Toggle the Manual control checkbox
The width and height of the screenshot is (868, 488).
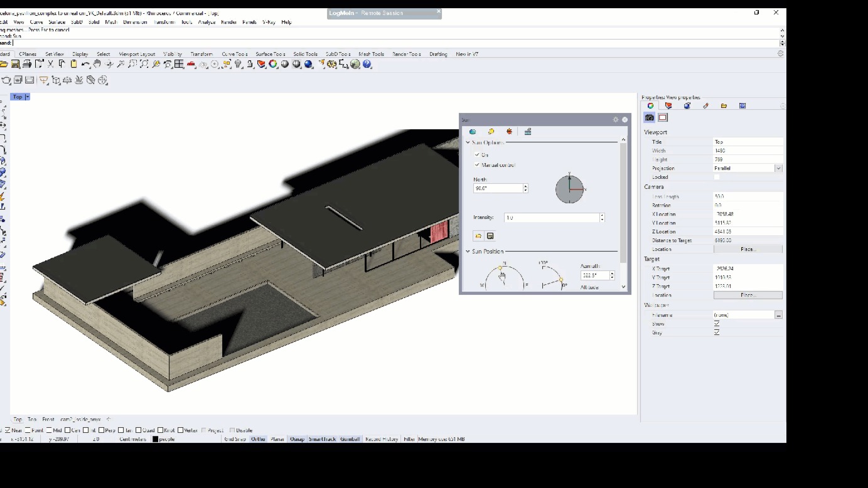tap(477, 165)
